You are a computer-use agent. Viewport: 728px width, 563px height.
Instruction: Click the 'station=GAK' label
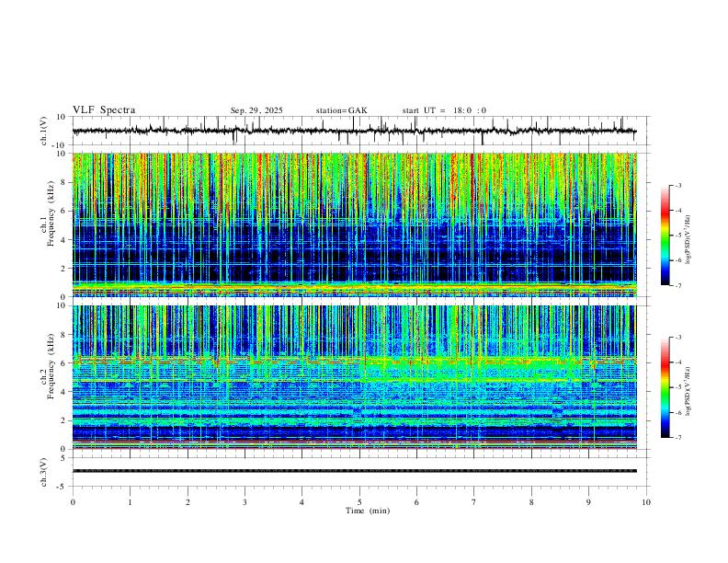[x=341, y=110]
